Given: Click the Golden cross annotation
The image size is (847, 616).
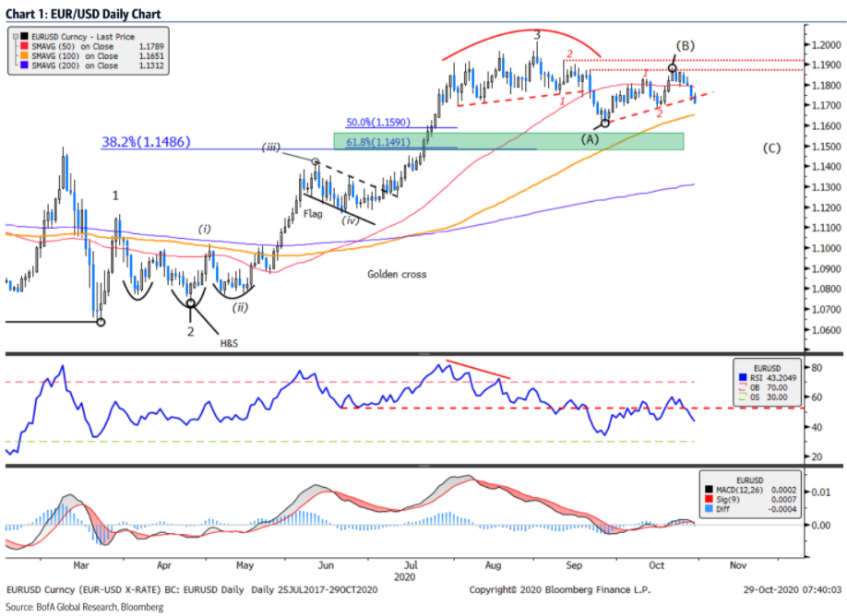Looking at the screenshot, I should [395, 274].
